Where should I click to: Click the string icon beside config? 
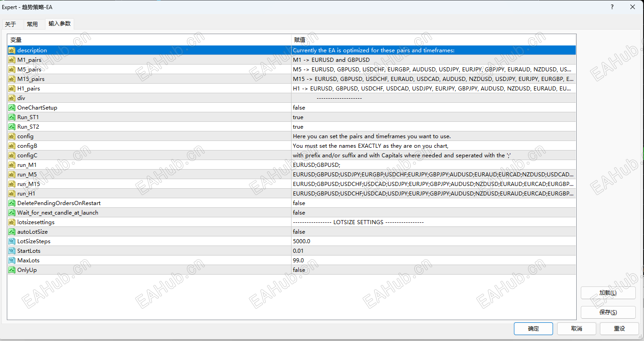point(12,136)
